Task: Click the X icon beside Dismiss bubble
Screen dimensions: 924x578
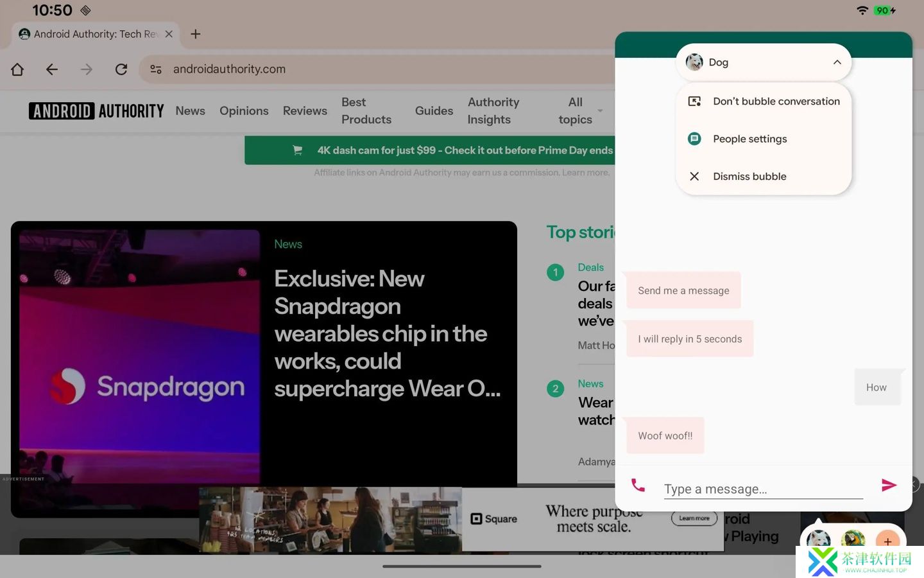Action: click(x=694, y=176)
